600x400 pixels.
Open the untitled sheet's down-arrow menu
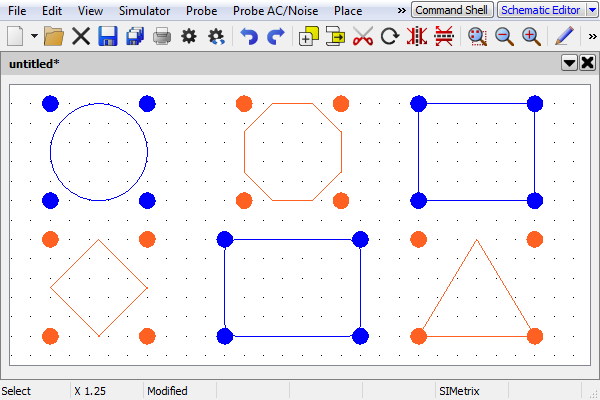click(569, 63)
